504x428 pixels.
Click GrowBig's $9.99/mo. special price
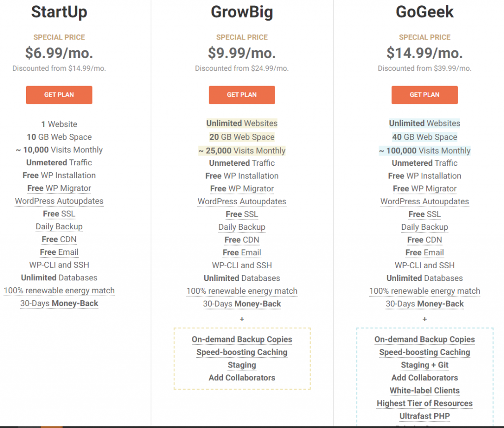tap(242, 53)
